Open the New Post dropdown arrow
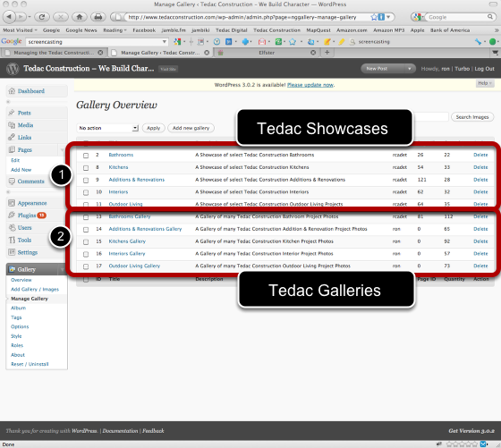This screenshot has height=448, width=501. pyautogui.click(x=410, y=68)
